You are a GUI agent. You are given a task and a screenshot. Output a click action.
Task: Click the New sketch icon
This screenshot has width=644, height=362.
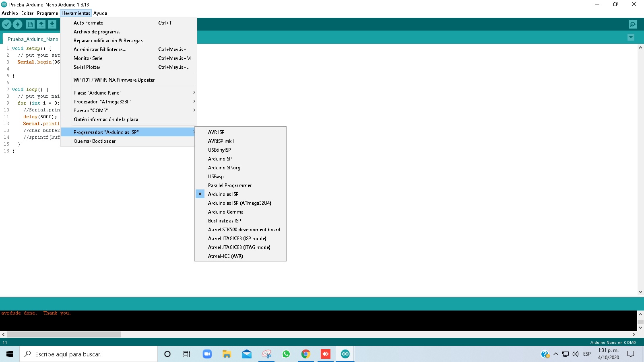click(x=30, y=25)
